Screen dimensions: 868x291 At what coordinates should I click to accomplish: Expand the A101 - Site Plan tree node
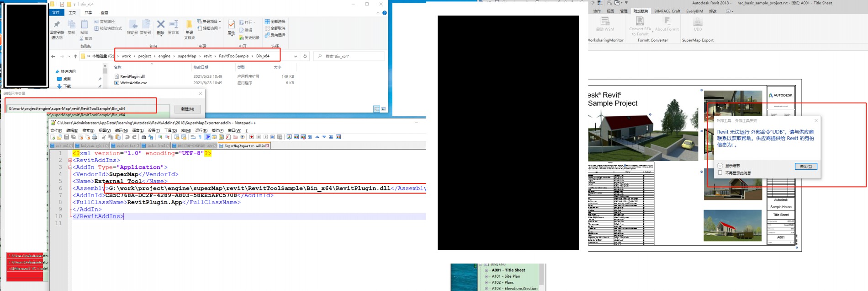[487, 276]
